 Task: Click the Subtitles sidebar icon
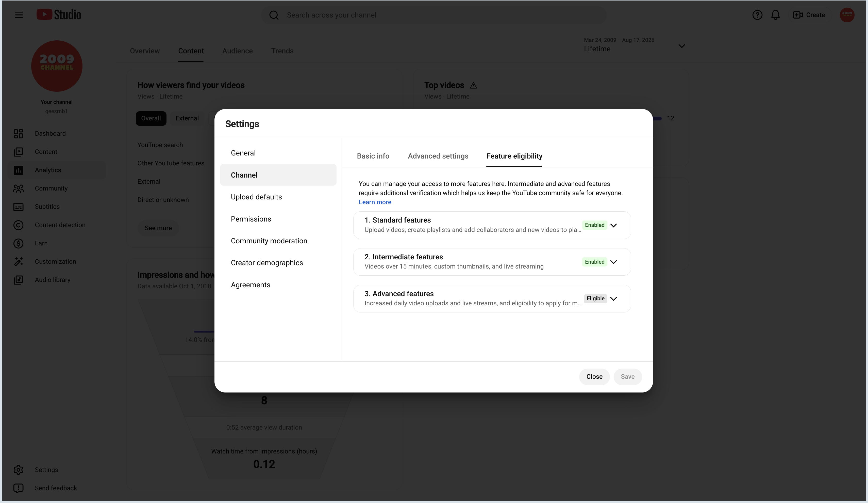[18, 207]
